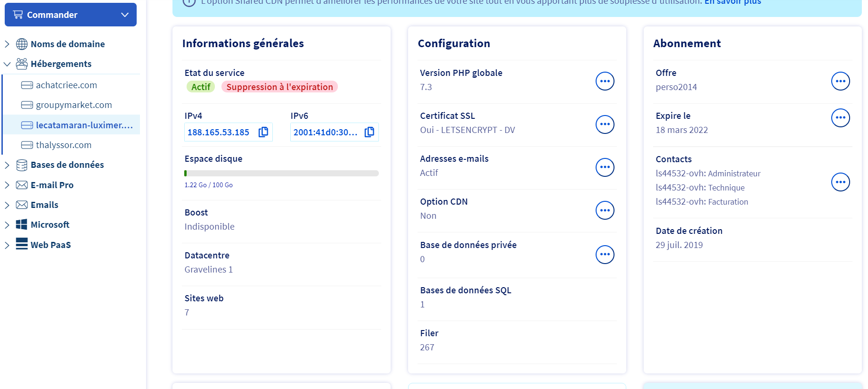Copy the IPv6 address to clipboard
Viewport: 868px width, 389px height.
coord(369,132)
